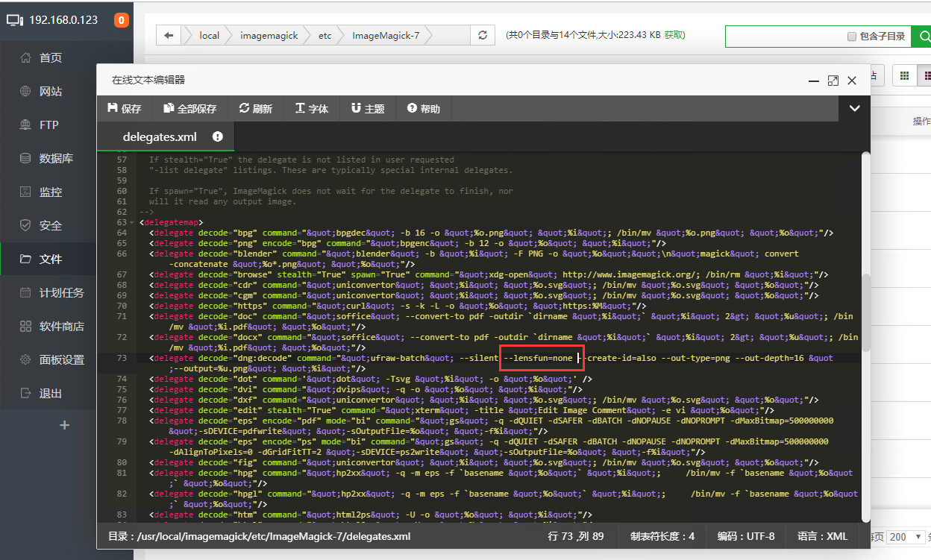Screen dimensions: 931x560
Task: Click the green search magnifier button
Action: tap(923, 36)
